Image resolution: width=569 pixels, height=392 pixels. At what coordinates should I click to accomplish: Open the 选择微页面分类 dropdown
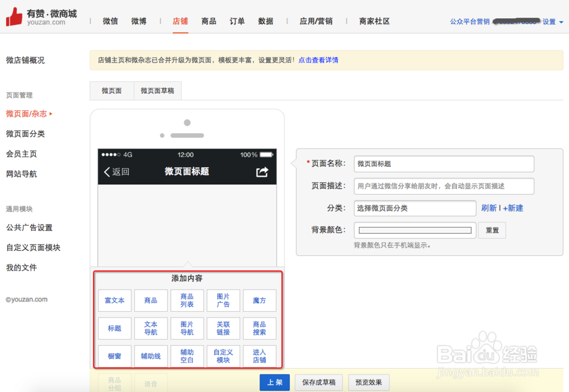tap(415, 208)
